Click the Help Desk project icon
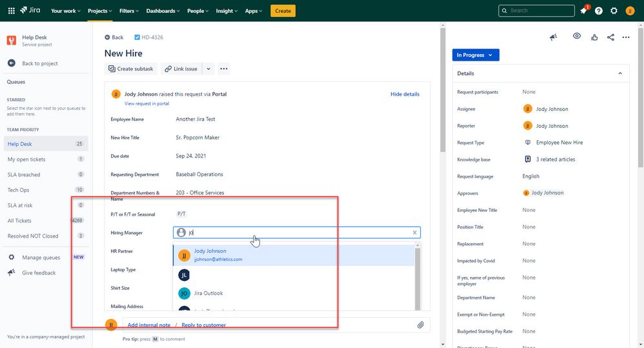Image resolution: width=644 pixels, height=348 pixels. 12,40
